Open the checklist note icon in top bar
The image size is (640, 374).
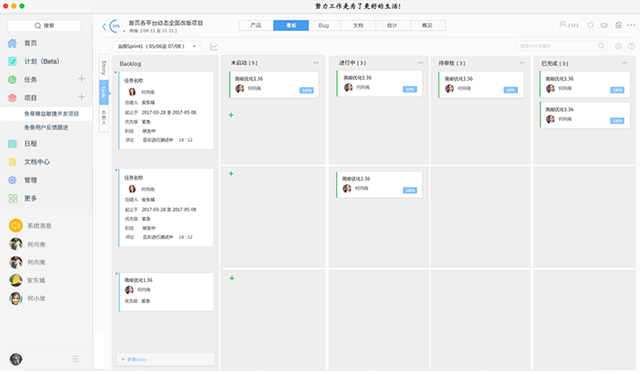618,25
